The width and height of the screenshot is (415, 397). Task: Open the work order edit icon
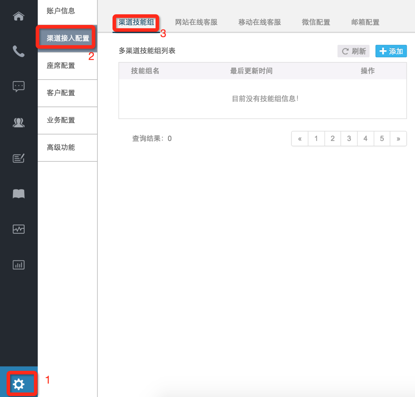tap(19, 158)
